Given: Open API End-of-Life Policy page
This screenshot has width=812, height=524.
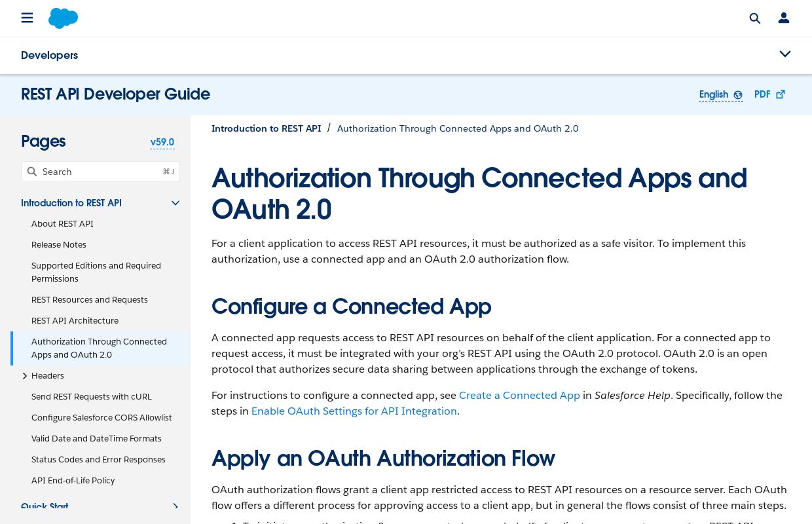Looking at the screenshot, I should 73,481.
